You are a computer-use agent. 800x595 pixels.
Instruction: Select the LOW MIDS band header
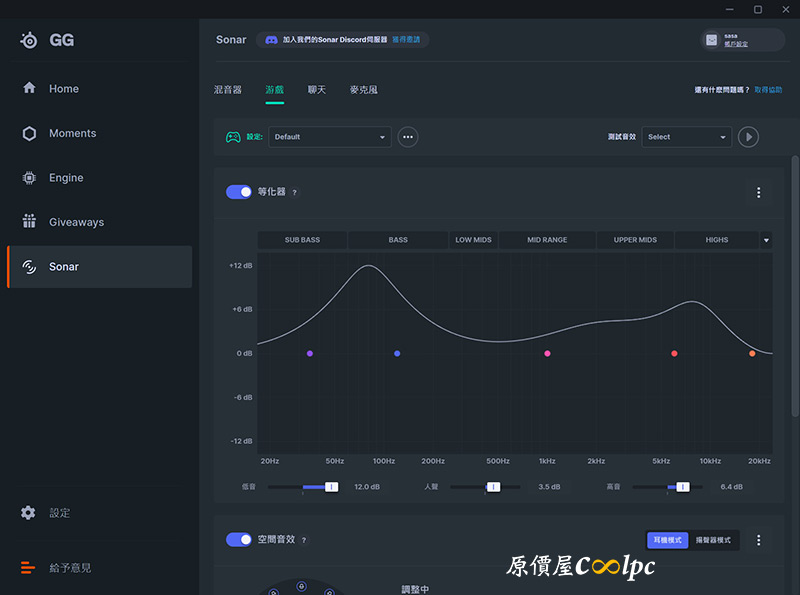tap(473, 240)
